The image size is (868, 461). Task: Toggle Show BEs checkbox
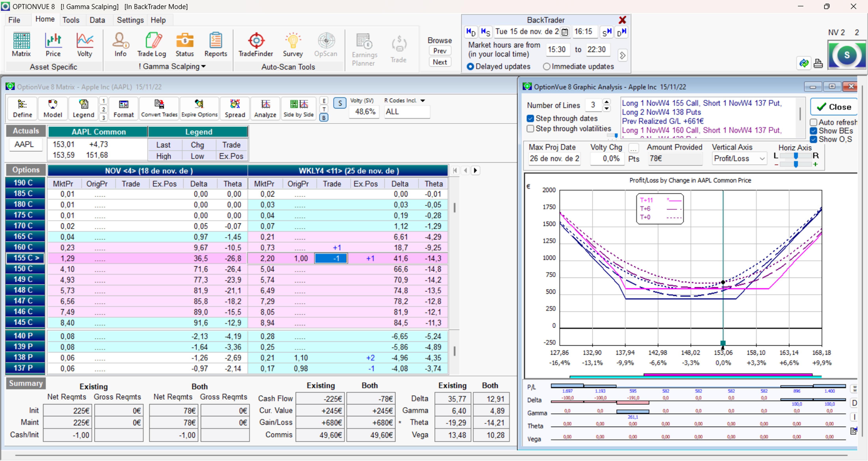813,131
